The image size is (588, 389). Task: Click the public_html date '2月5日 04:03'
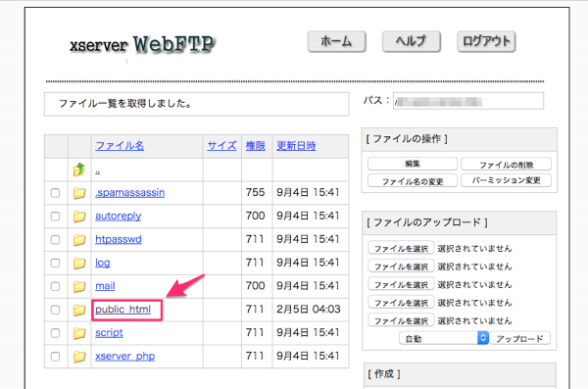[309, 310]
